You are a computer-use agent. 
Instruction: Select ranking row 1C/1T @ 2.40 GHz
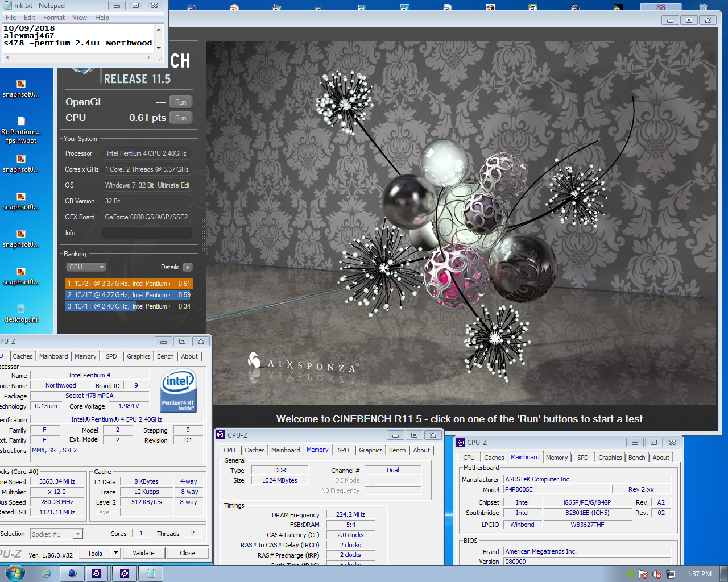[129, 306]
